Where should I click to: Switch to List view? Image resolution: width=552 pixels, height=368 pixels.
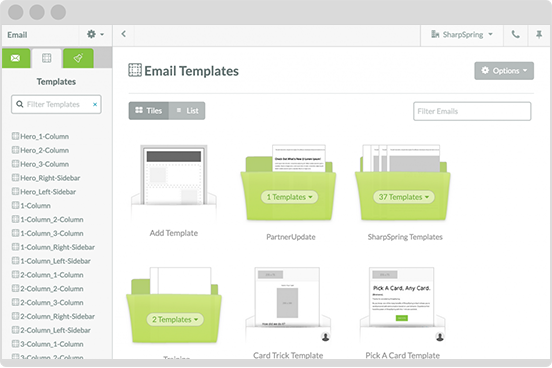[x=187, y=111]
